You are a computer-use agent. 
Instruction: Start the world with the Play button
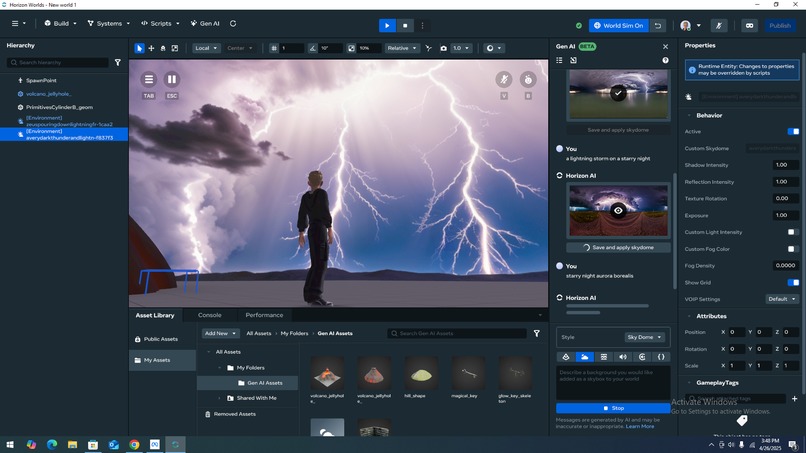pyautogui.click(x=387, y=26)
